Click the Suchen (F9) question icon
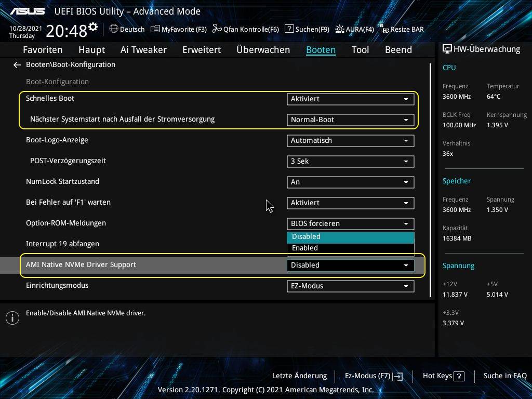Screen dimensions: 532x399 tap(289, 29)
